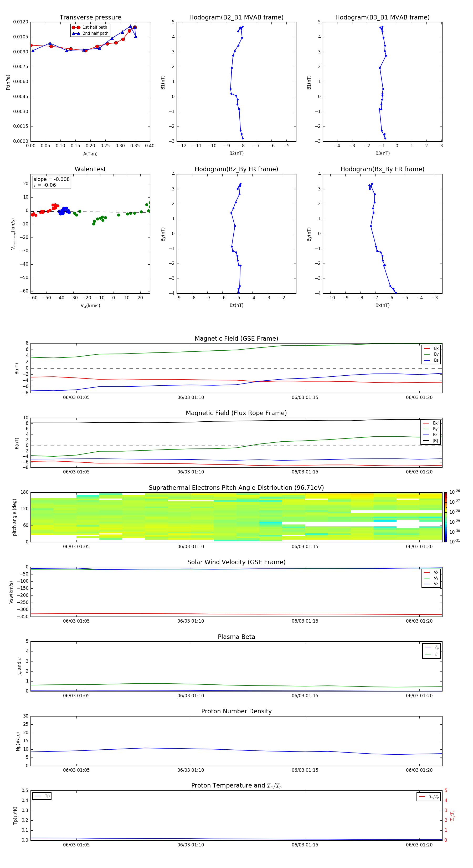Click the "Magnetic Field (GSE Frame)" title
The image size is (473, 868).
click(x=236, y=339)
